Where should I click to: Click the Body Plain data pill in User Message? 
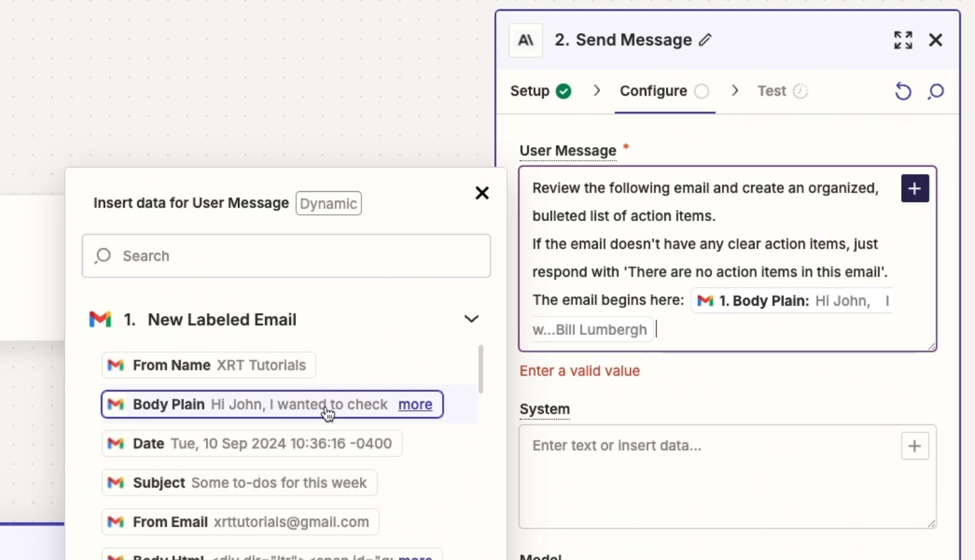(791, 300)
